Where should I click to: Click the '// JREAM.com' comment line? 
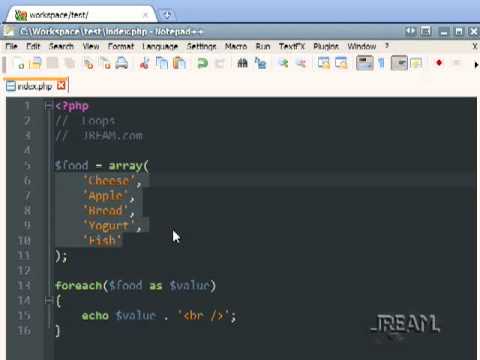[x=99, y=136]
